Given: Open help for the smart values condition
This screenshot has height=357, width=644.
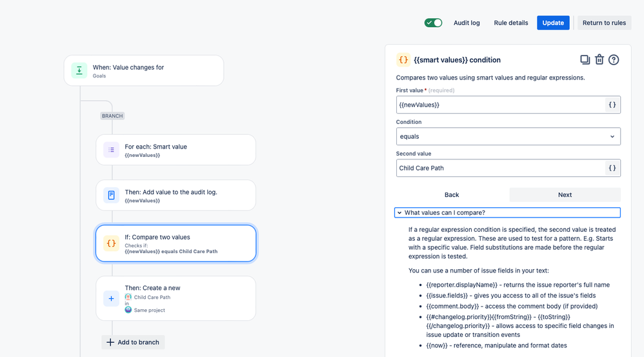Looking at the screenshot, I should [x=614, y=60].
